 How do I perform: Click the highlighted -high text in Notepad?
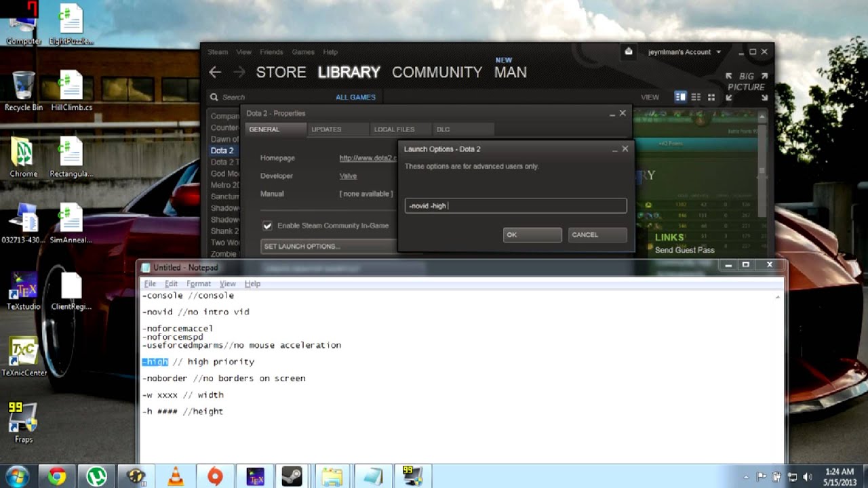(x=155, y=362)
